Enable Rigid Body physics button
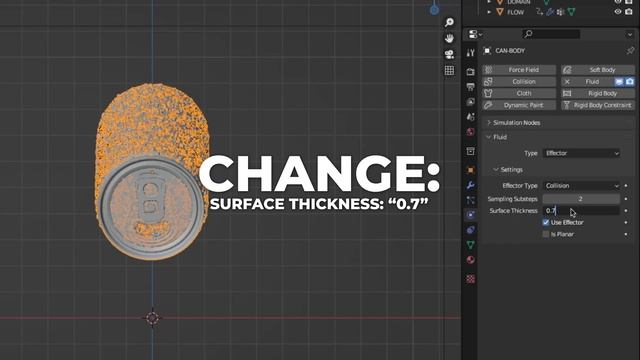 coord(598,93)
